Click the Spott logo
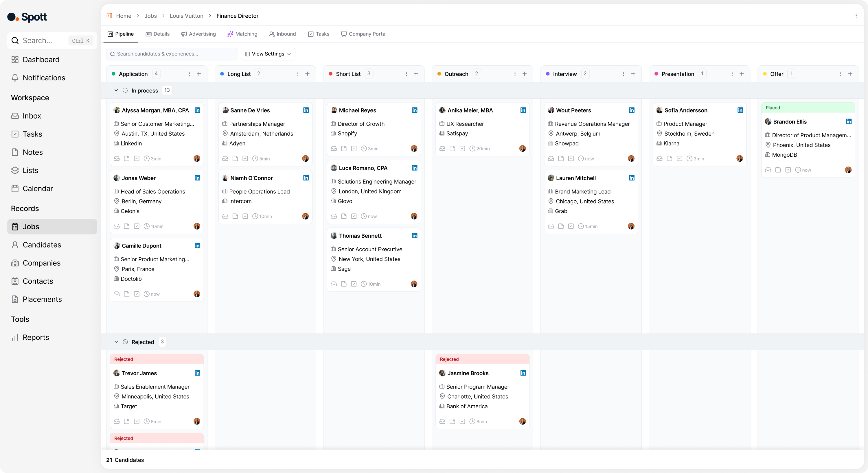Viewport: 868px width, 473px height. [x=27, y=17]
